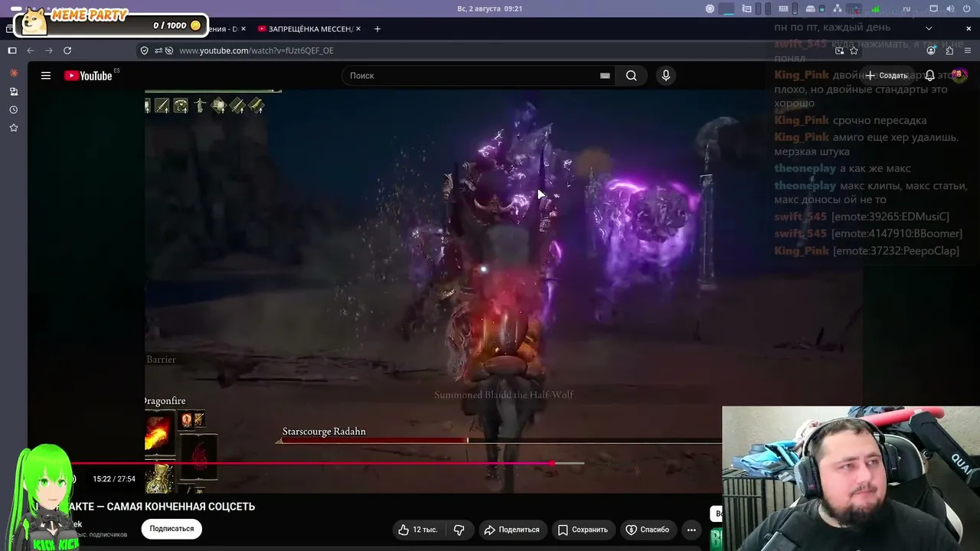Screen dimensions: 980x551
Task: Open the system volume speaker icon
Action: click(x=950, y=8)
